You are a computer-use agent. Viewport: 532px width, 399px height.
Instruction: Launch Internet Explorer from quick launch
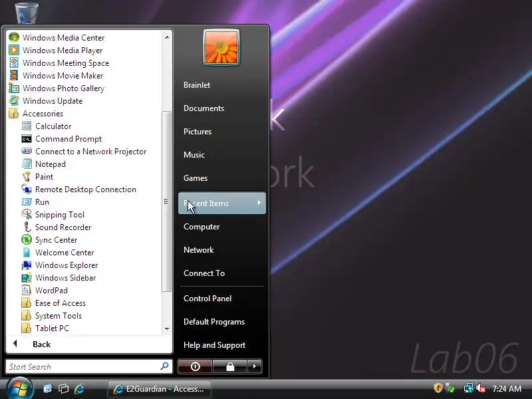[79, 389]
